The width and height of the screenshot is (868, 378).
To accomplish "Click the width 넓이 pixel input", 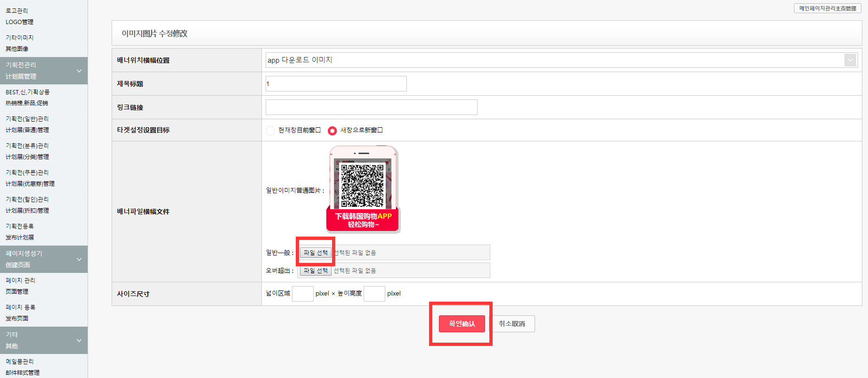I will click(x=303, y=294).
